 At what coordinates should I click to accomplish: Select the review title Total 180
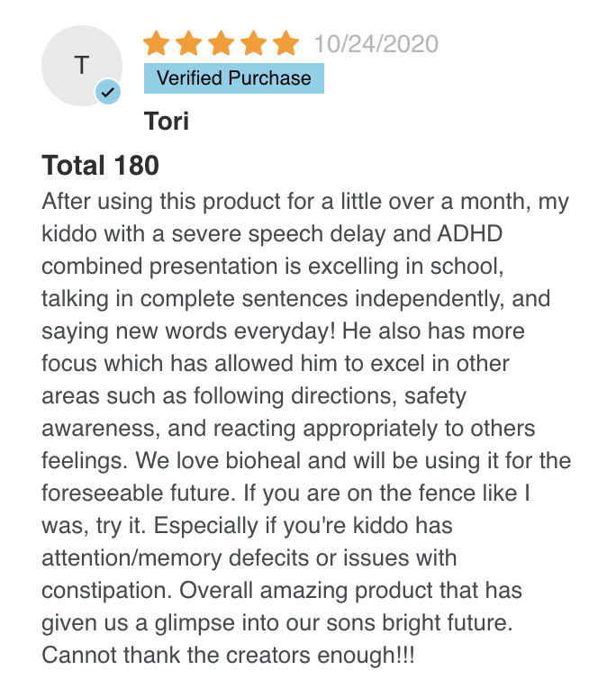100,166
